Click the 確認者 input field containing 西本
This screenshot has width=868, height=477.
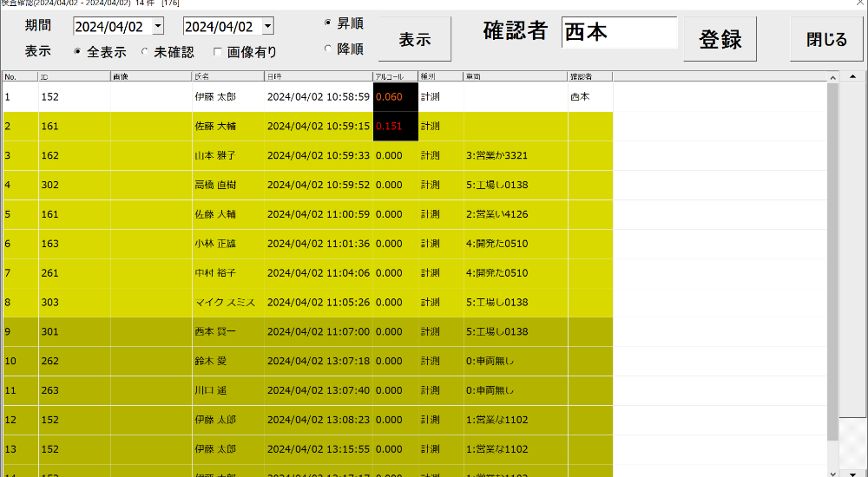[620, 33]
